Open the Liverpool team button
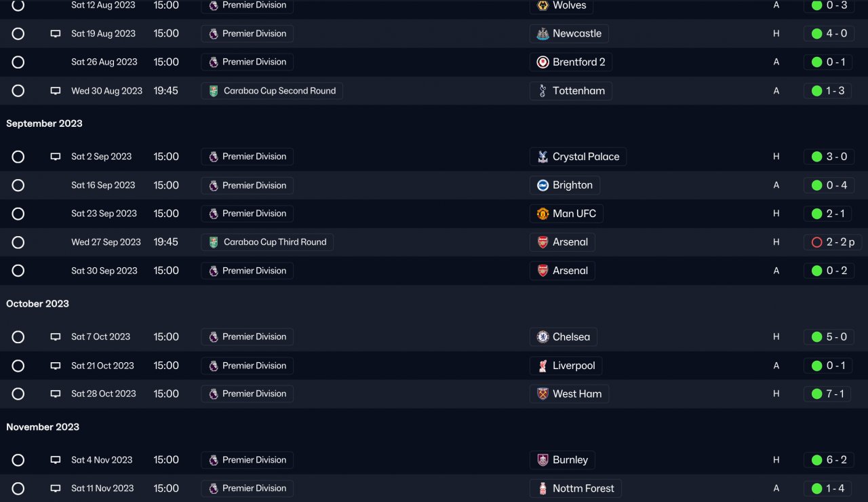This screenshot has height=502, width=868. pos(566,366)
